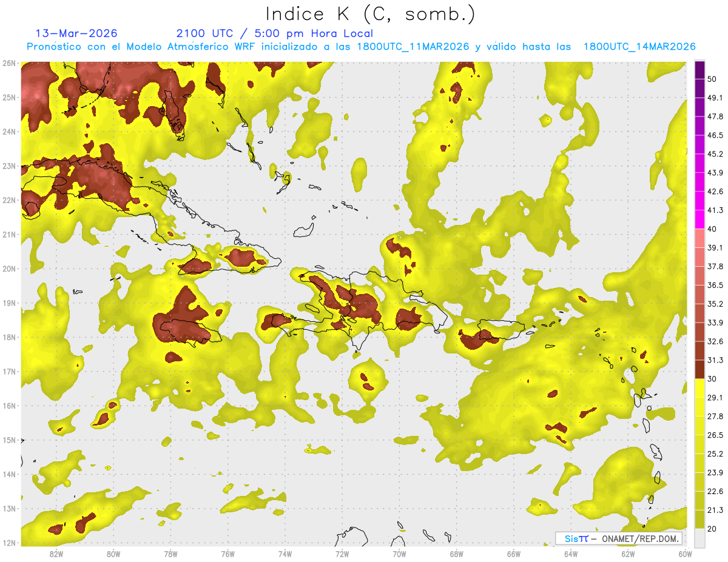Viewport: 728px width, 562px height.
Task: Select the '45.2' color scale value
Action: click(715, 154)
